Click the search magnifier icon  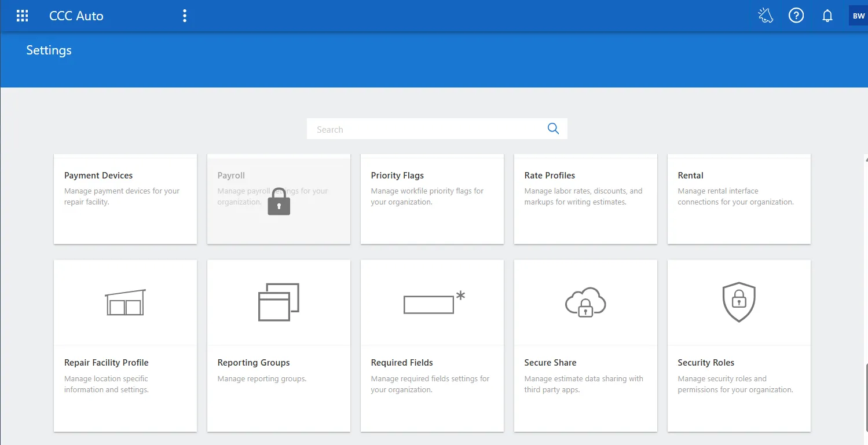coord(553,129)
